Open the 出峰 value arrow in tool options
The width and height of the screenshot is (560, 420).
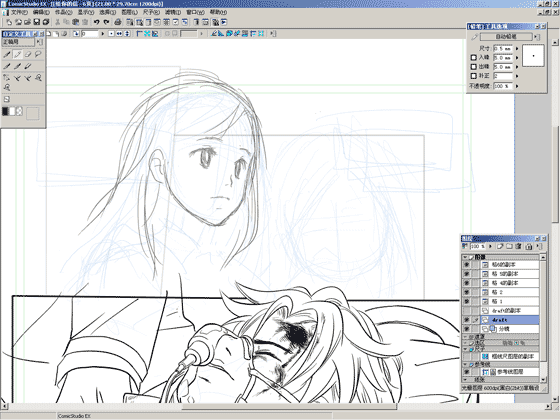(x=517, y=67)
